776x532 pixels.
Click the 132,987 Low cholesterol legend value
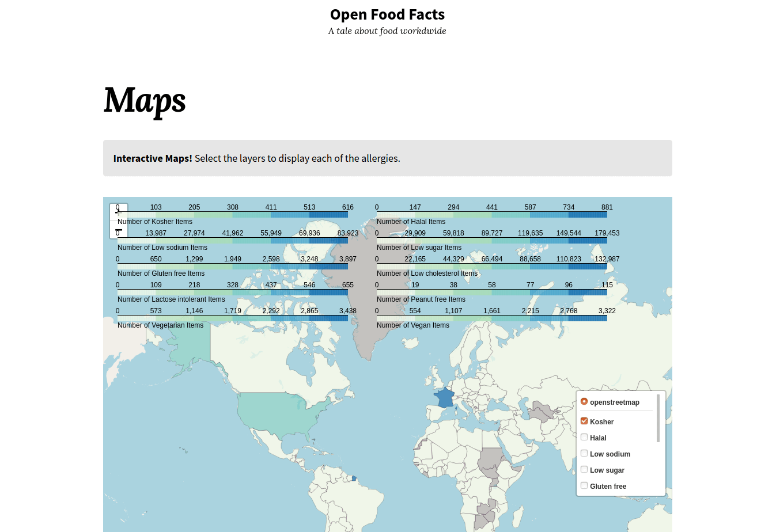click(607, 259)
